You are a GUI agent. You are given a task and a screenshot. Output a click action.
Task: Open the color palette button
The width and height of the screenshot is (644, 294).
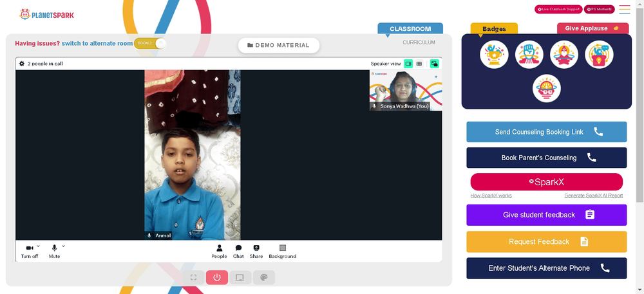tap(263, 278)
